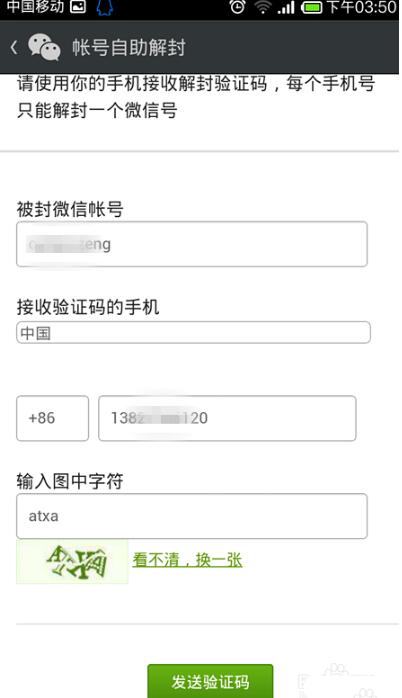Tap the Wi-Fi signal icon
Screen dimensions: 402x698
click(x=263, y=7)
